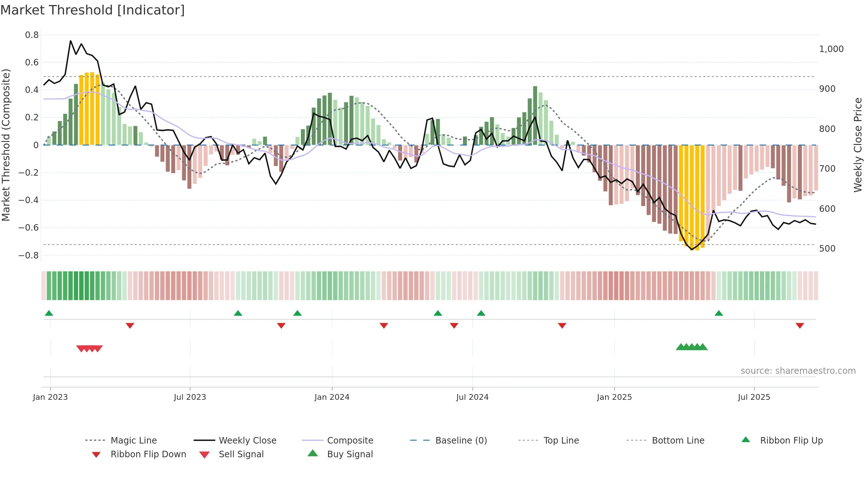Toggle the Top Line legend entry
The width and height of the screenshot is (868, 488).
click(x=549, y=440)
